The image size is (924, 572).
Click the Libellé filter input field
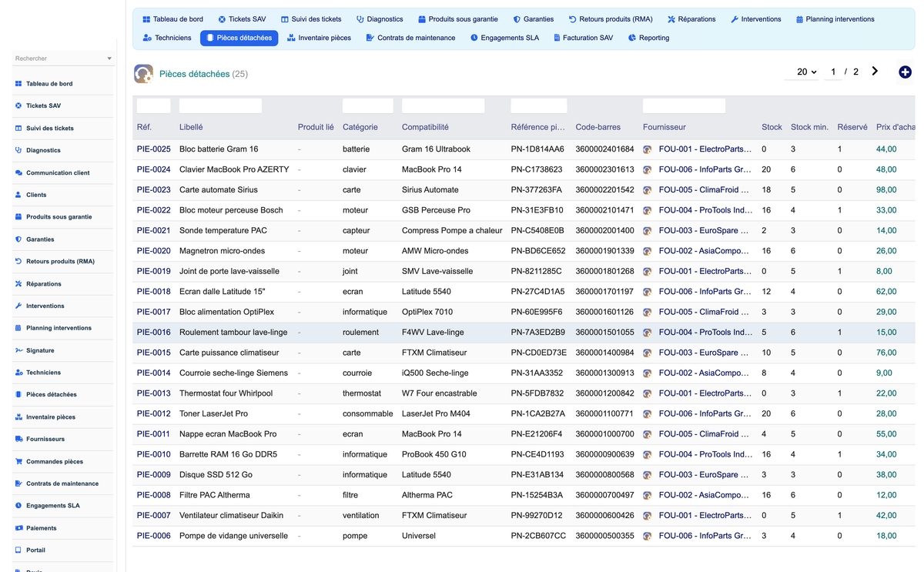pos(220,105)
